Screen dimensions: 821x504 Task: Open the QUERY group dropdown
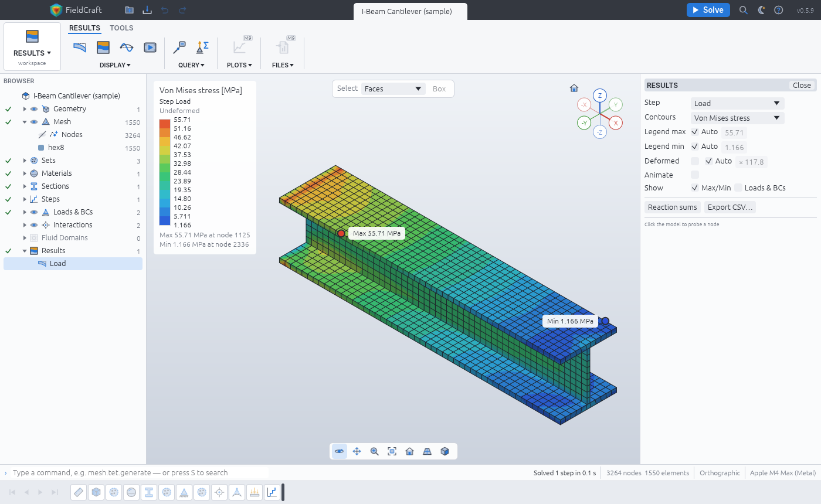(191, 65)
